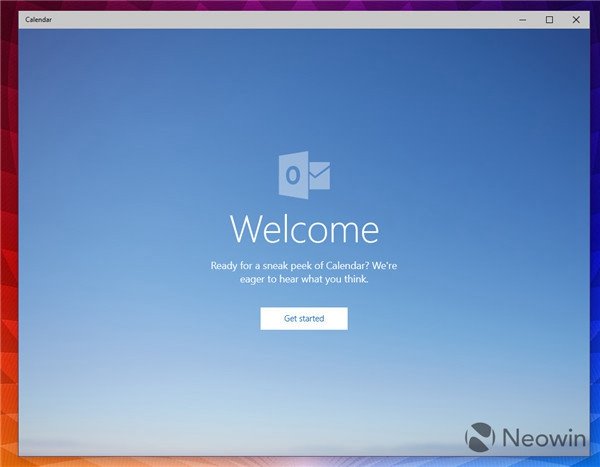Click the Welcome heading text
This screenshot has width=600, height=467.
pyautogui.click(x=305, y=229)
